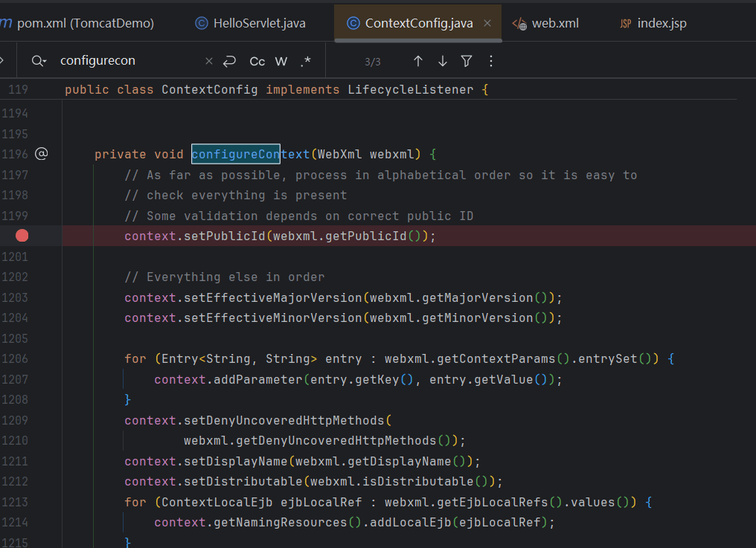
Task: Click the WebXml parameter type
Action: 339,154
